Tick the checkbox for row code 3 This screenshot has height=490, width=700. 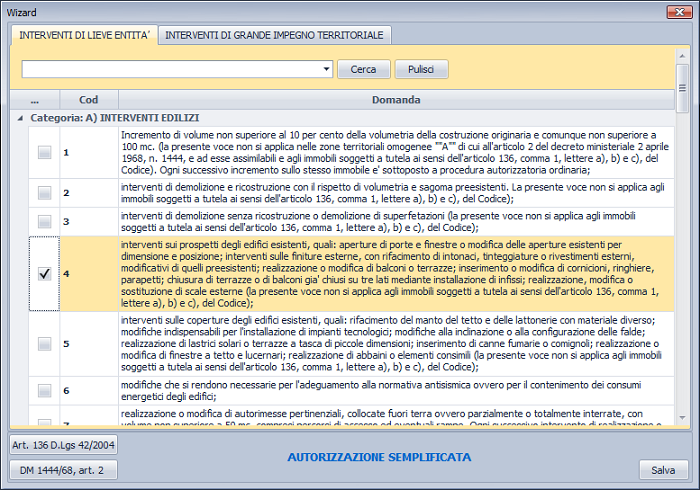click(45, 221)
